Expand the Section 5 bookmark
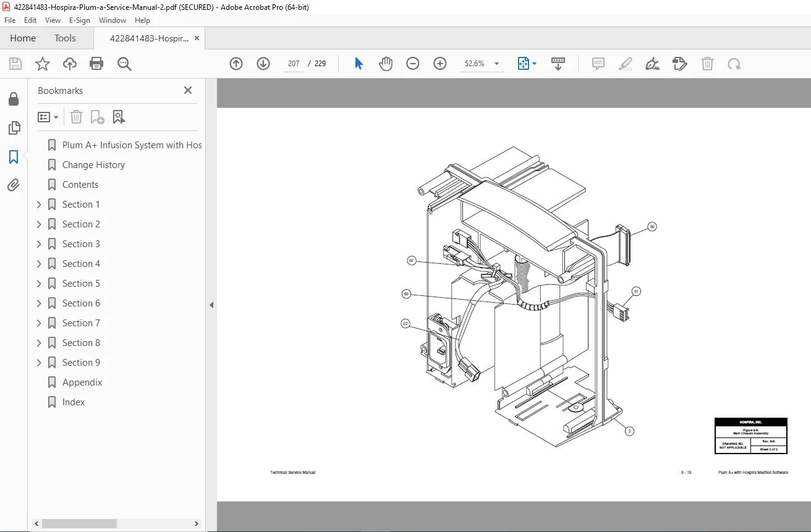This screenshot has width=811, height=532. point(39,284)
